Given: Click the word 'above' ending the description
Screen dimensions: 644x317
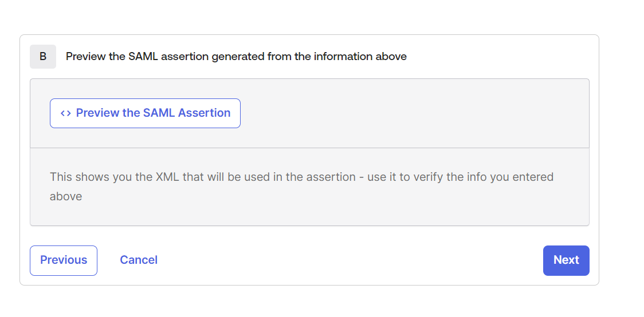Looking at the screenshot, I should coord(66,196).
